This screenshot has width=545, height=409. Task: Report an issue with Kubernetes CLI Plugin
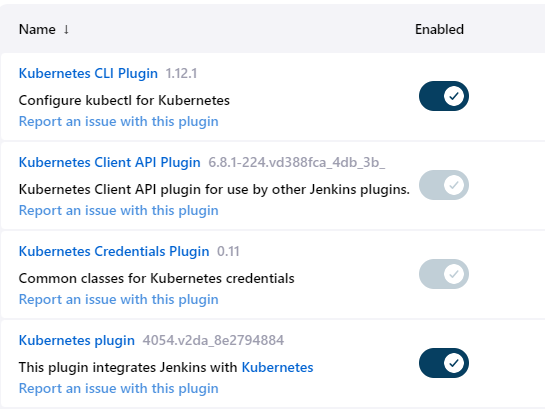tap(119, 122)
